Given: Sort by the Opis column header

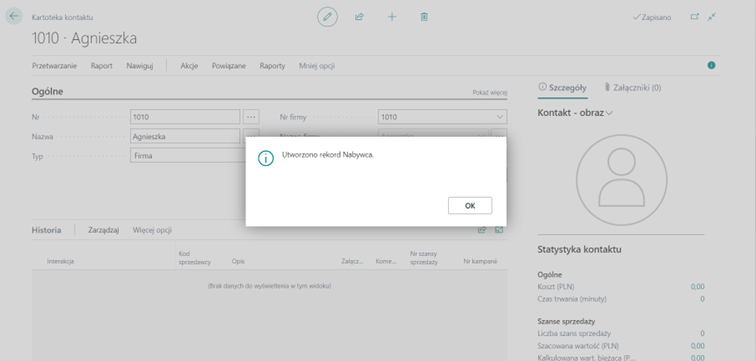Looking at the screenshot, I should (238, 261).
